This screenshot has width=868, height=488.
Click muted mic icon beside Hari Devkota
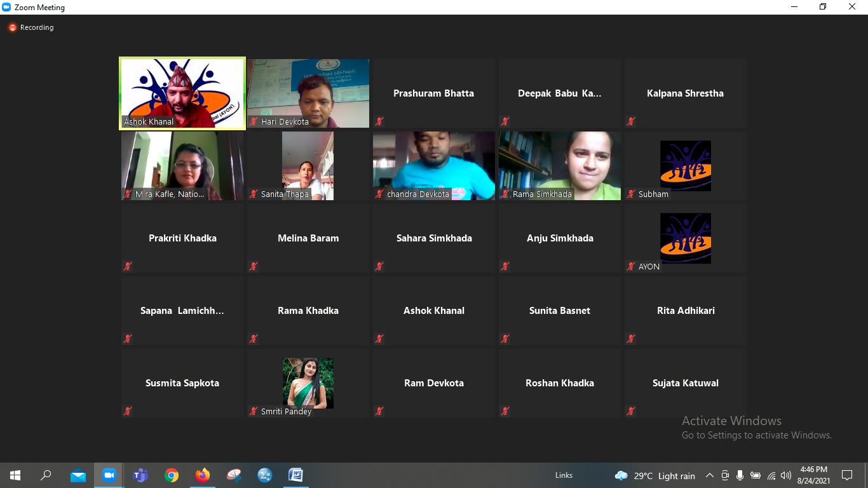point(254,121)
